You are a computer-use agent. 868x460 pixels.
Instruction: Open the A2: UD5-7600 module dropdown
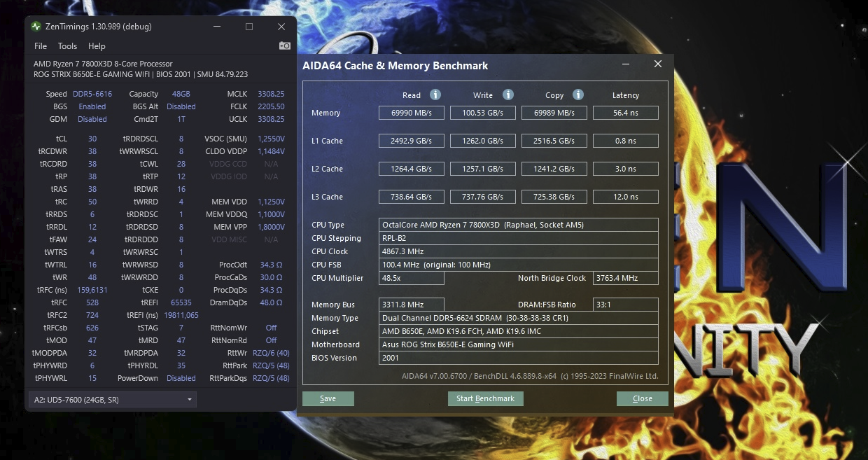(112, 399)
